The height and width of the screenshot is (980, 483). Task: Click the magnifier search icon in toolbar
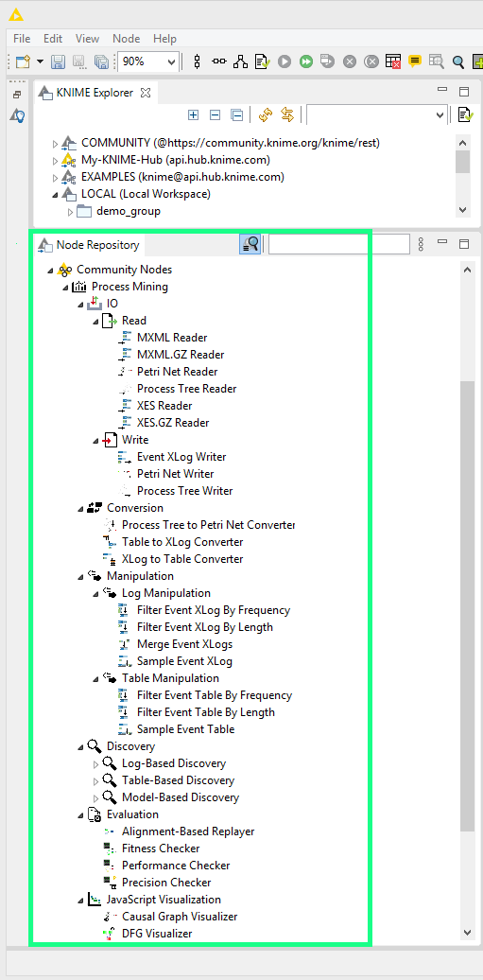(458, 61)
